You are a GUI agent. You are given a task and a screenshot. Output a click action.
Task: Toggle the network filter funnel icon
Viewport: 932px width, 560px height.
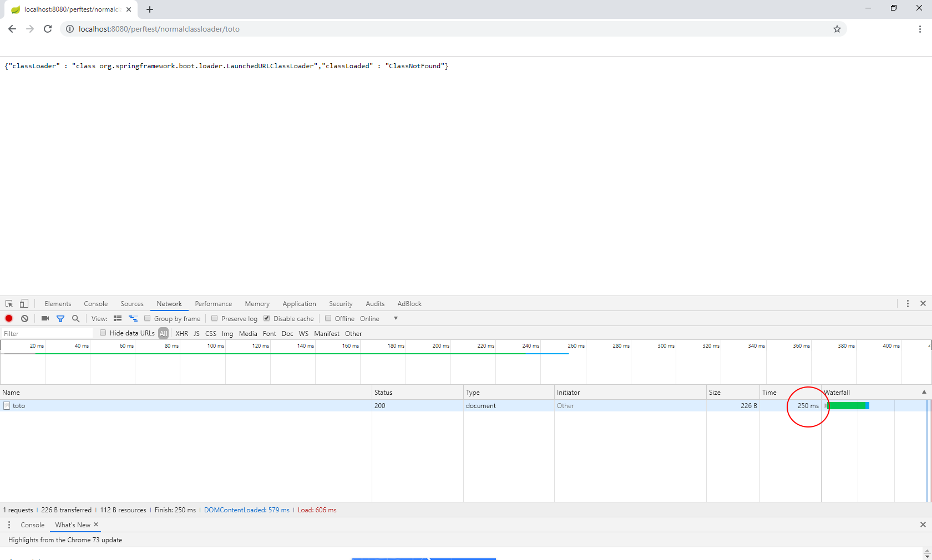[60, 318]
